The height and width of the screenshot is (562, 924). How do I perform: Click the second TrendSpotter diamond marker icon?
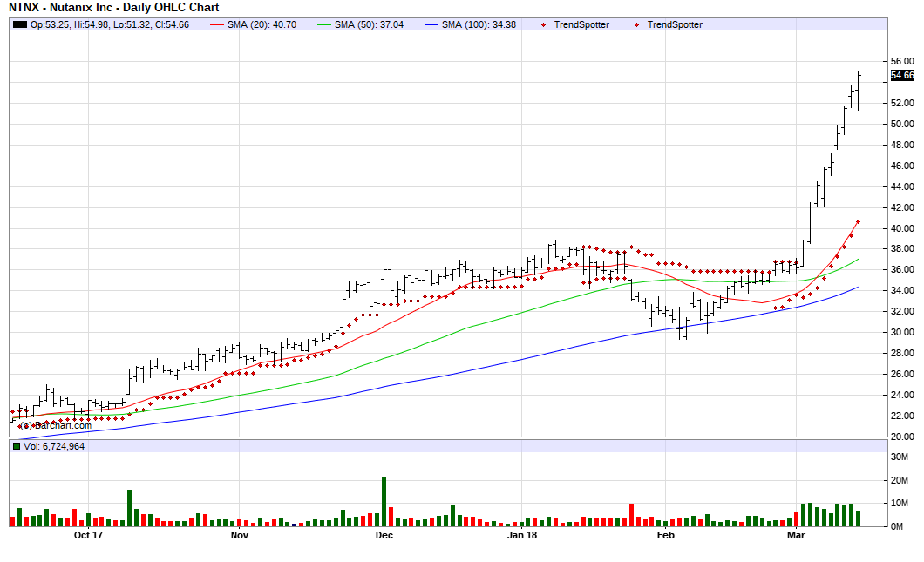(636, 24)
